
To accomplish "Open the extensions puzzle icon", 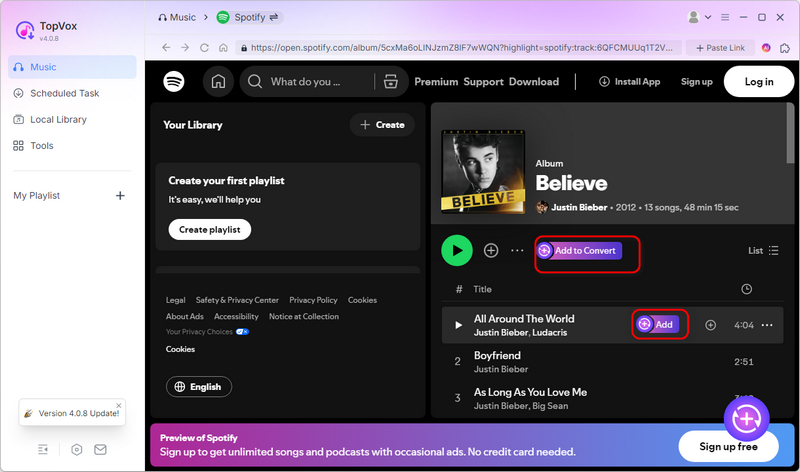I will tap(785, 47).
